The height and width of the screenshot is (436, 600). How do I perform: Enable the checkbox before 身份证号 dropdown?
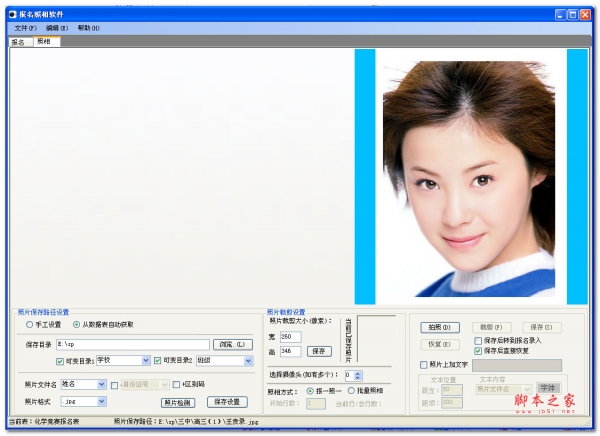pos(114,385)
